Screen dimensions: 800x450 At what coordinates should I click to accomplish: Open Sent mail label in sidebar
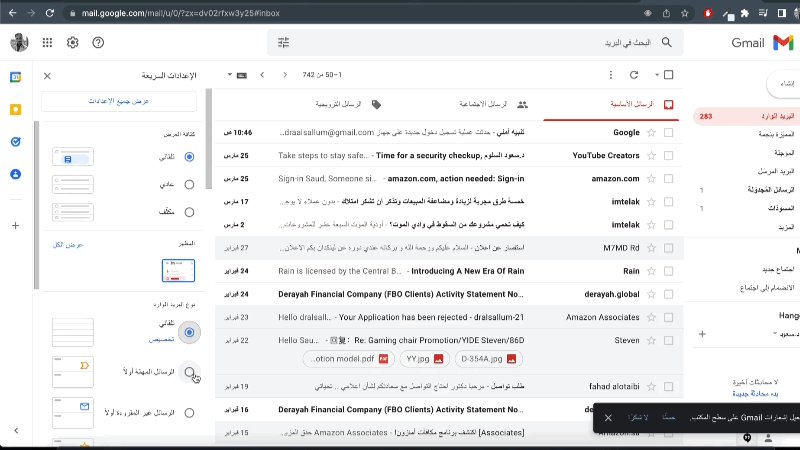(x=776, y=171)
